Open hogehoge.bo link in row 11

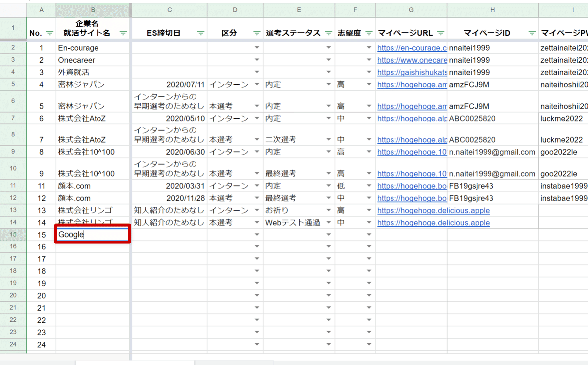(x=412, y=186)
